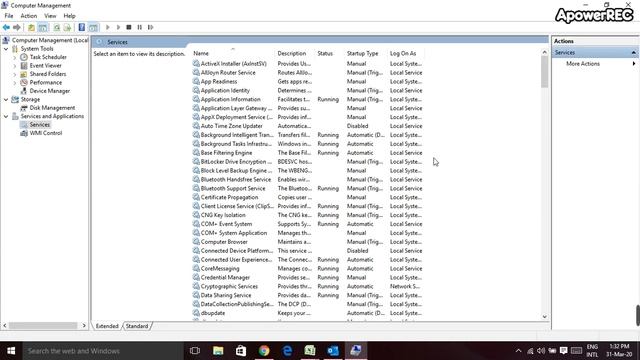Collapse the System Tools node
This screenshot has height=360, width=640.
click(6, 49)
